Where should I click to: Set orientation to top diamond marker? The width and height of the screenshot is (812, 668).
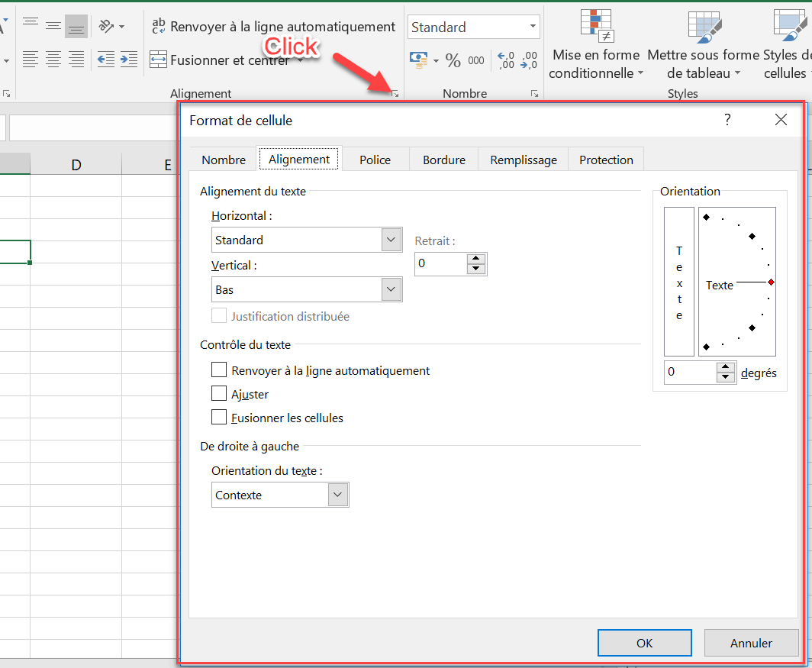(x=707, y=217)
